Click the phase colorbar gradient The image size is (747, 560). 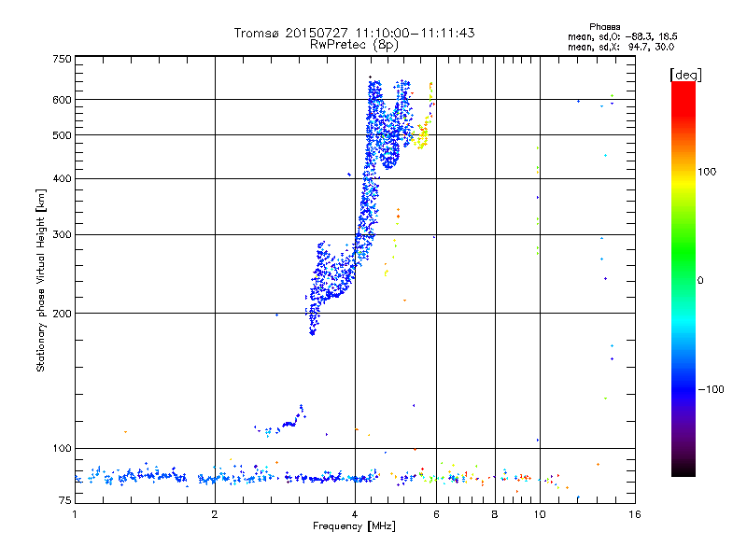[x=684, y=279]
